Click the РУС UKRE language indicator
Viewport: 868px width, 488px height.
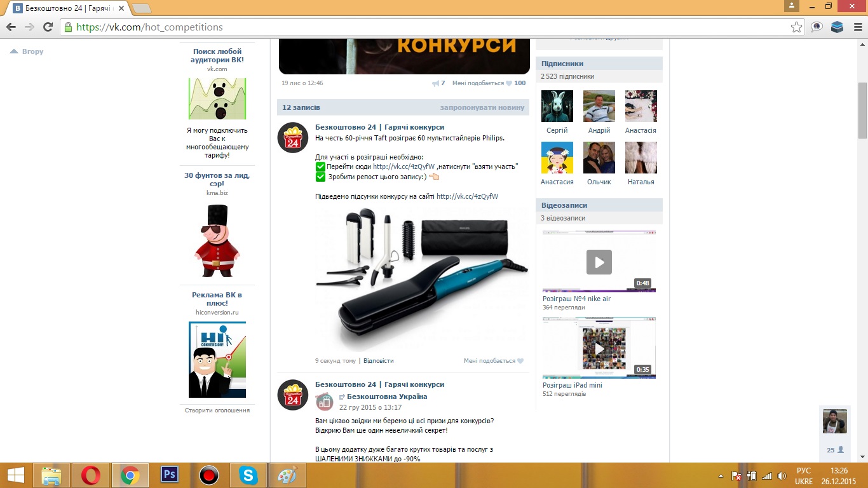coord(804,476)
